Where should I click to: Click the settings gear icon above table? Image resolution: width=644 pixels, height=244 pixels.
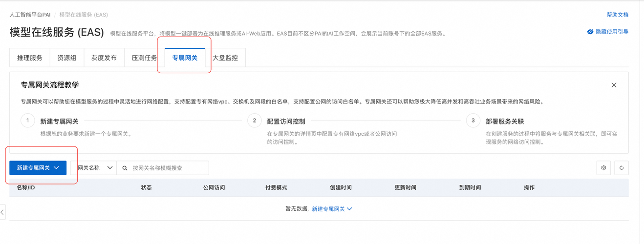coord(603,168)
